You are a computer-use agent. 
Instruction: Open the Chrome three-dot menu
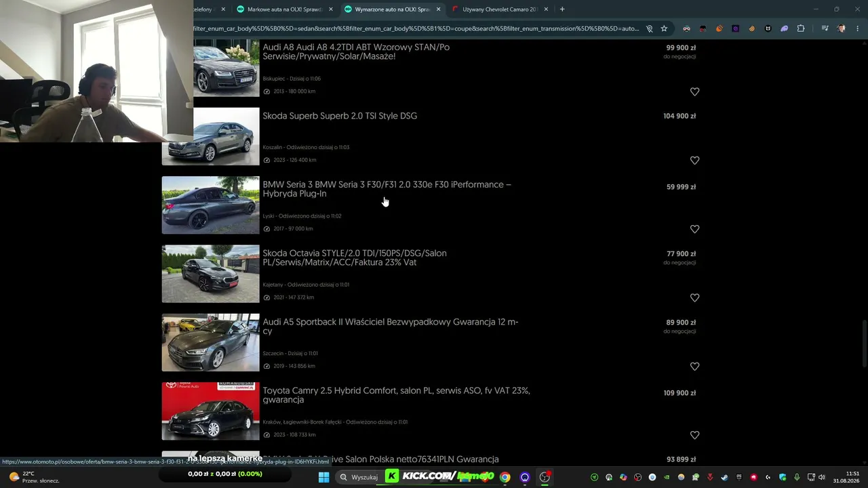(857, 28)
